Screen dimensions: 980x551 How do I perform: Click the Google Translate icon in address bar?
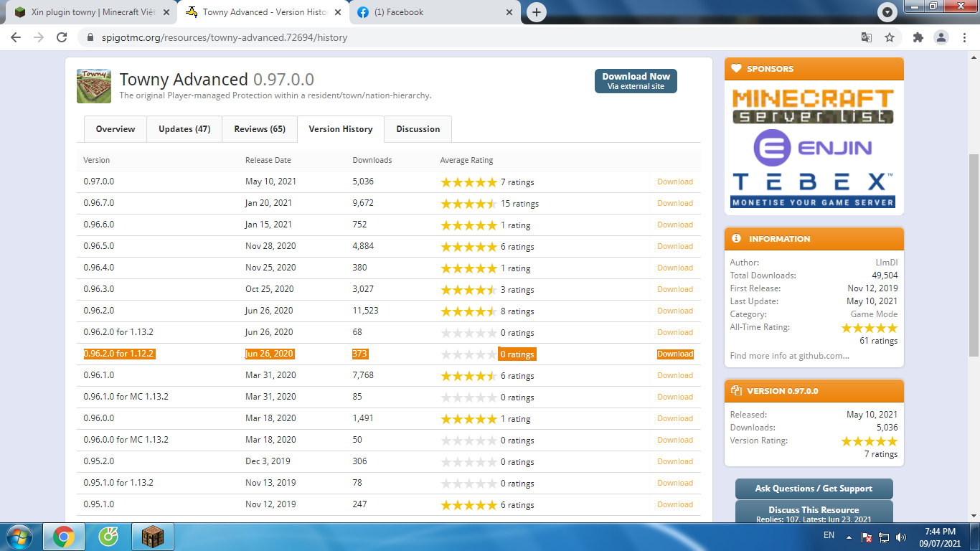point(867,37)
